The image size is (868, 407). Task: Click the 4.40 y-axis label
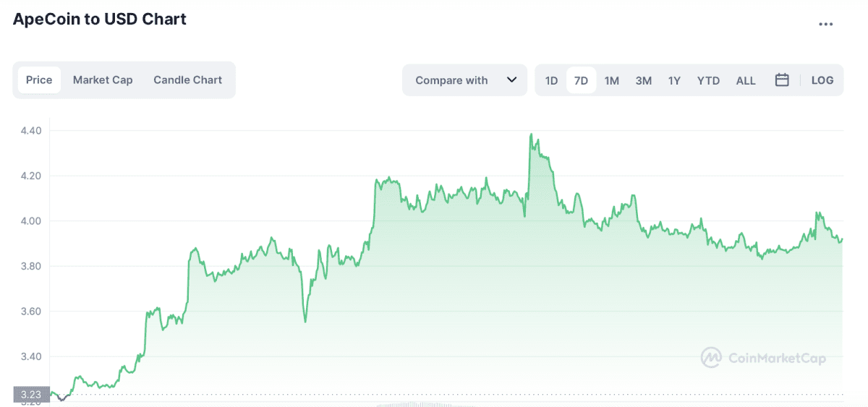coord(31,131)
